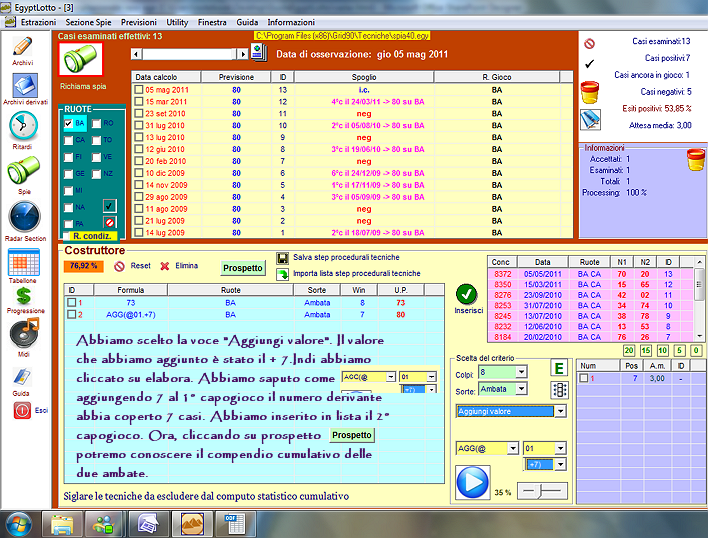Open the Midi speaker icon
Viewport: 708px width, 538px height.
[24, 333]
